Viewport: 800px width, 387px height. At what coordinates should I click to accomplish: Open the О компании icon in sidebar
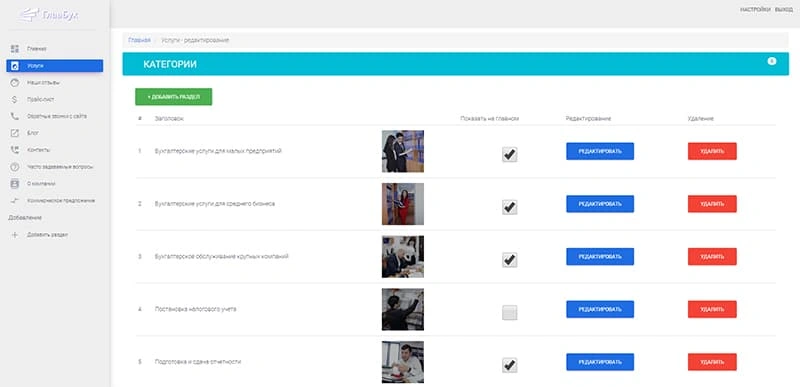15,184
